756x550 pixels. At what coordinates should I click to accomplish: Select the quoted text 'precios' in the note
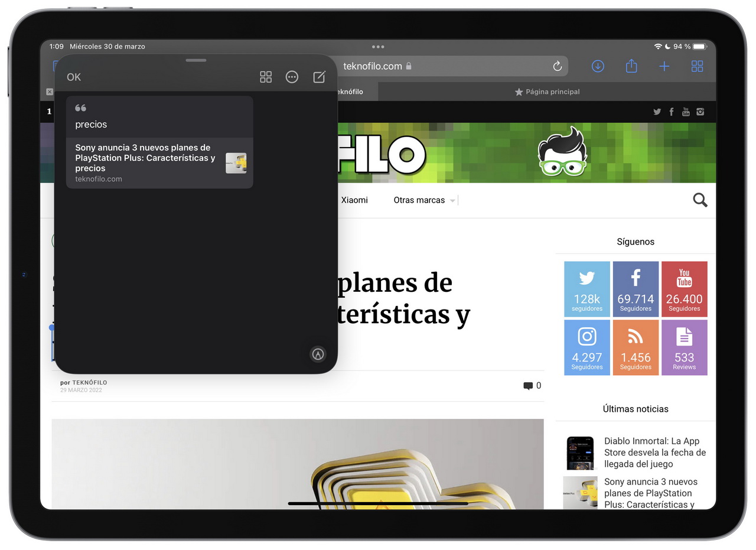pyautogui.click(x=91, y=125)
